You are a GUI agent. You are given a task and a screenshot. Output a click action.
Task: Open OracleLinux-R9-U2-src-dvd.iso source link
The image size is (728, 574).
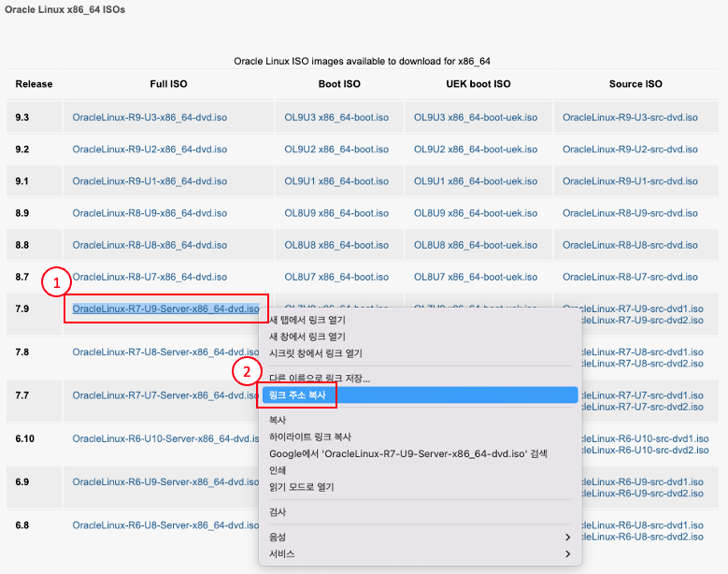tap(630, 150)
